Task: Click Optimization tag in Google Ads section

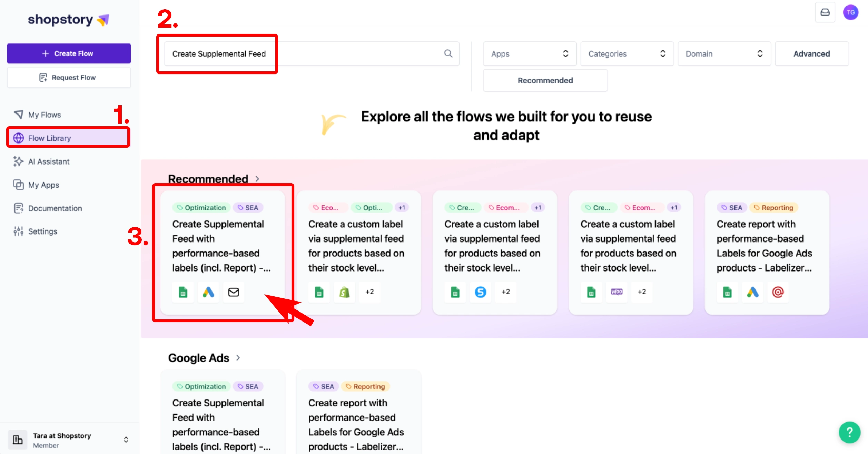Action: coord(201,386)
